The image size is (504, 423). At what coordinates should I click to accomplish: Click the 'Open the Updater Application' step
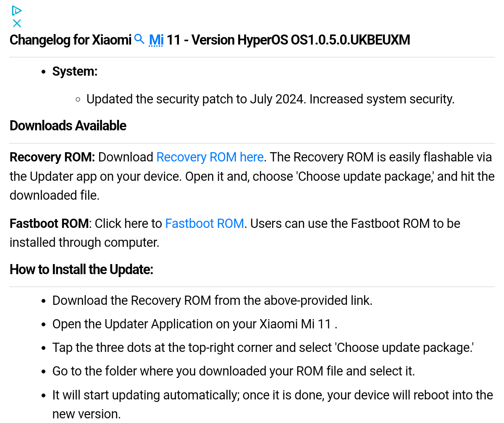click(194, 324)
